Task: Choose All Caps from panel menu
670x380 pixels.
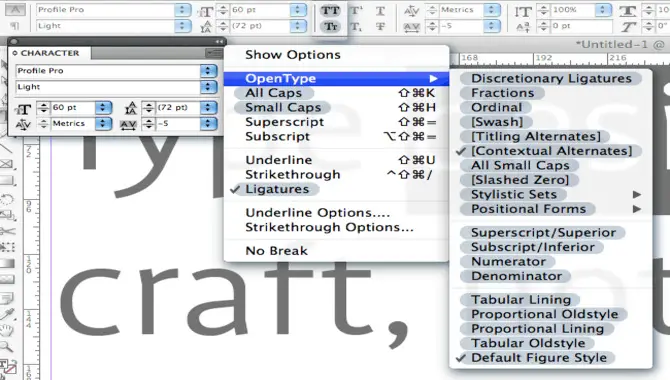Action: click(273, 93)
